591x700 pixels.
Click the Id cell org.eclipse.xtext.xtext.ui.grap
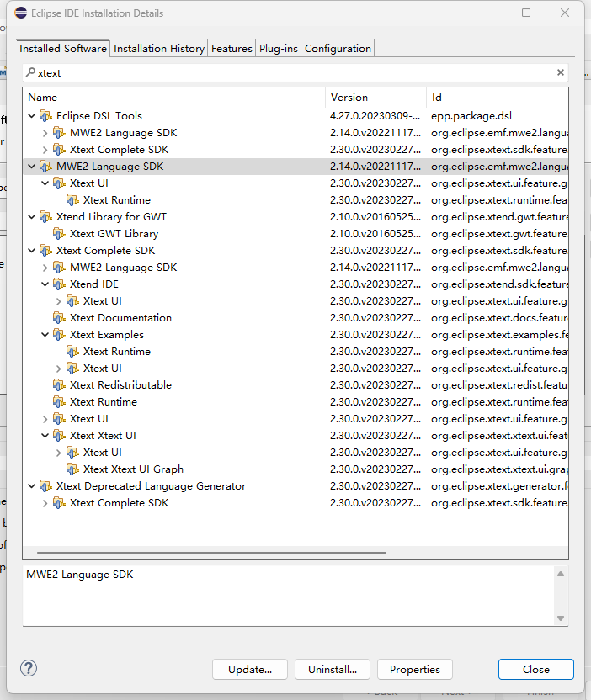click(499, 469)
